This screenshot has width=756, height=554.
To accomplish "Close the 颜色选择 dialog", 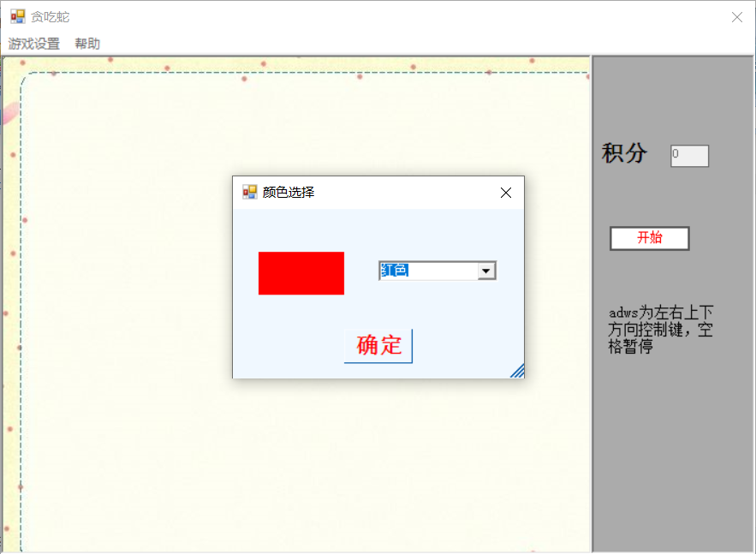I will [506, 193].
